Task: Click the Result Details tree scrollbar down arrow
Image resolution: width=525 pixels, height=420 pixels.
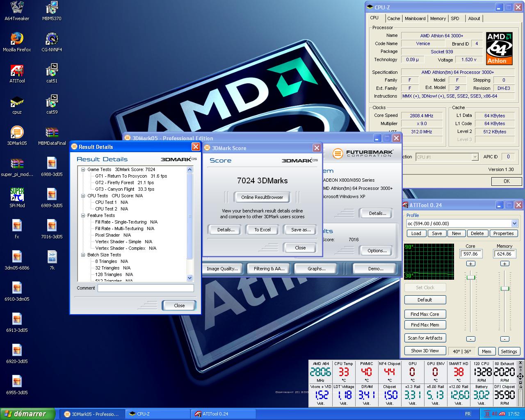Action: [189, 278]
